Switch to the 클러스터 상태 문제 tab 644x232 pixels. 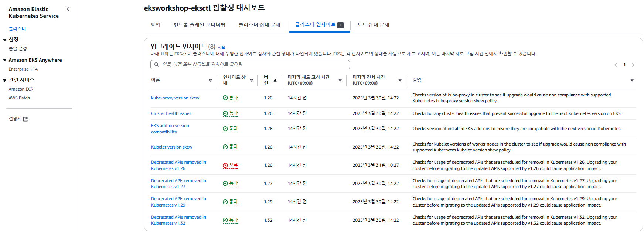[259, 25]
